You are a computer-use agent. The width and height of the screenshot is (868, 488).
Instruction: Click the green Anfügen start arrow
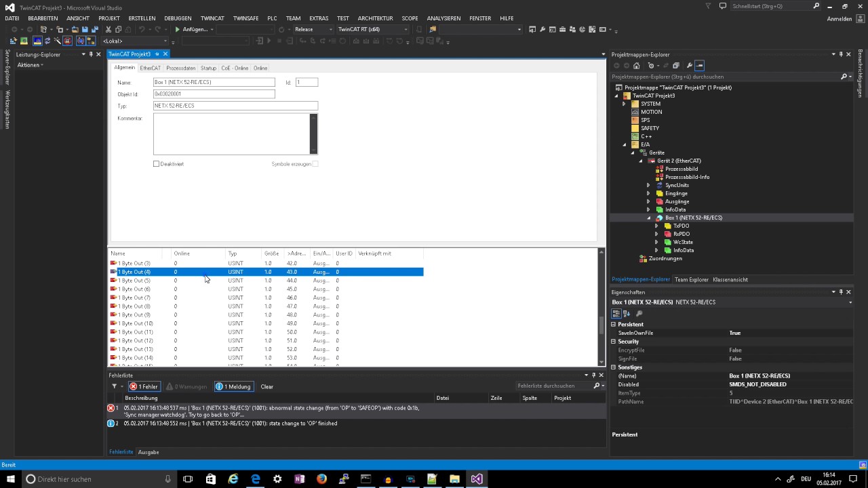click(177, 29)
